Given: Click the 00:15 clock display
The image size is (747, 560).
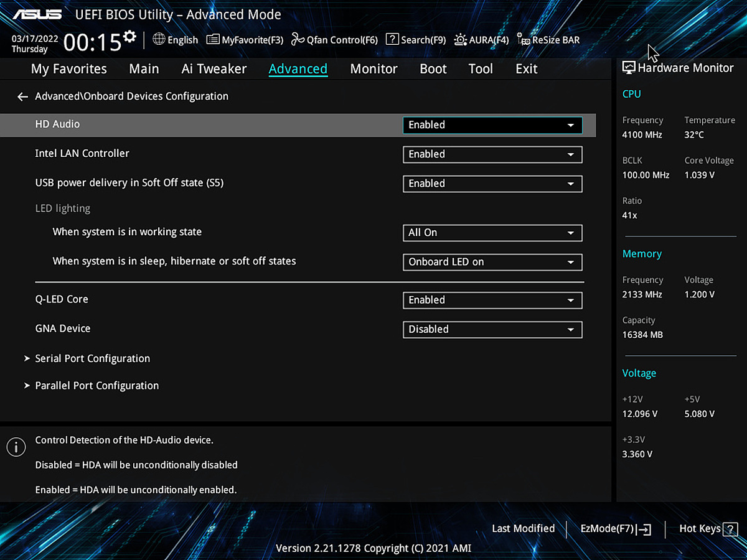Looking at the screenshot, I should click(x=92, y=42).
